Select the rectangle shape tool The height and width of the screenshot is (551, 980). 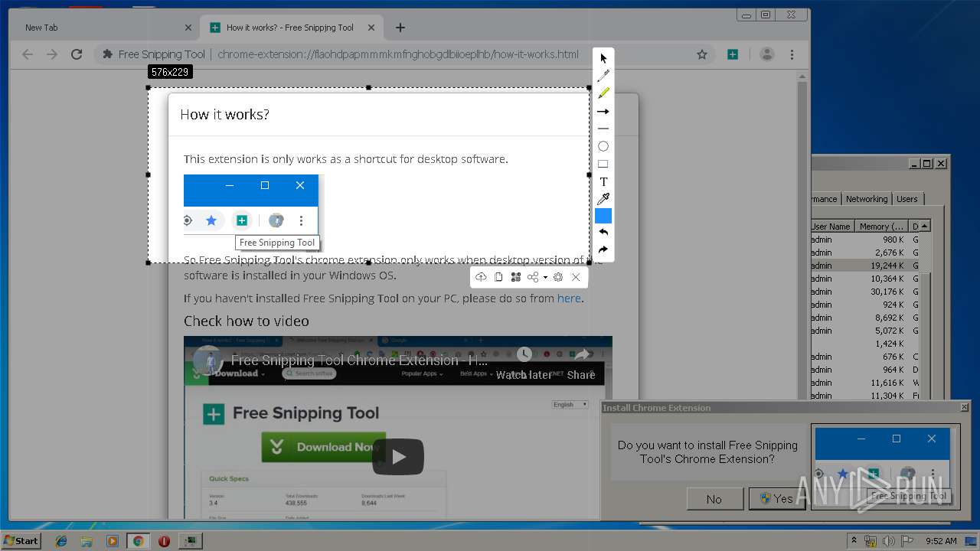click(603, 164)
